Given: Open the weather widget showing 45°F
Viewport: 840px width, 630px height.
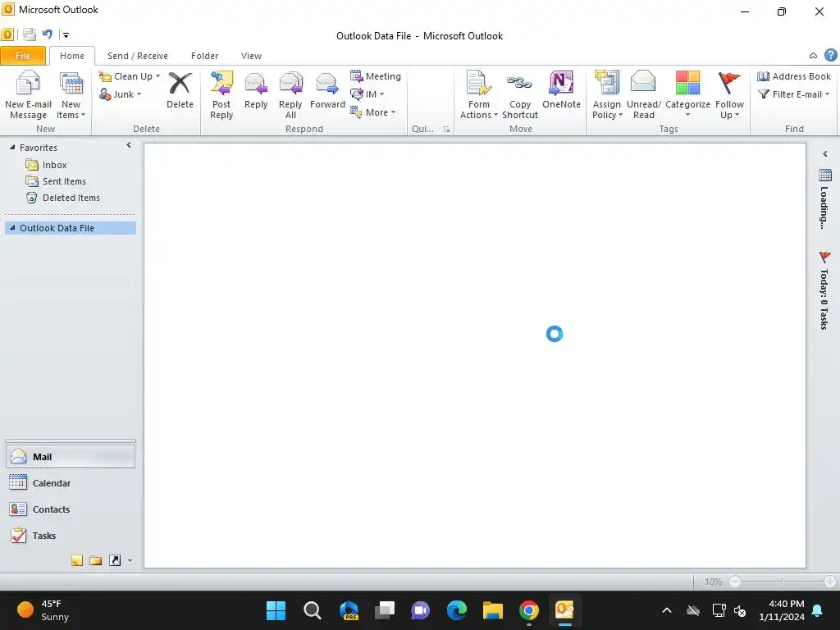Looking at the screenshot, I should (x=44, y=610).
